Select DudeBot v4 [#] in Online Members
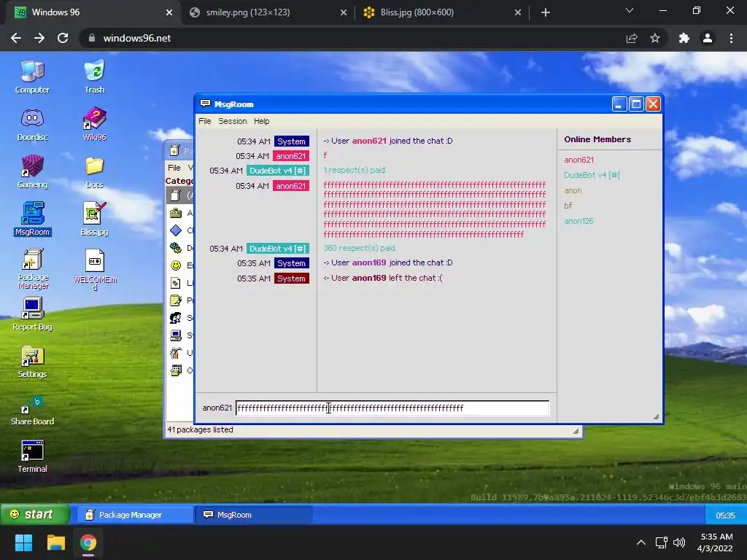 point(592,175)
